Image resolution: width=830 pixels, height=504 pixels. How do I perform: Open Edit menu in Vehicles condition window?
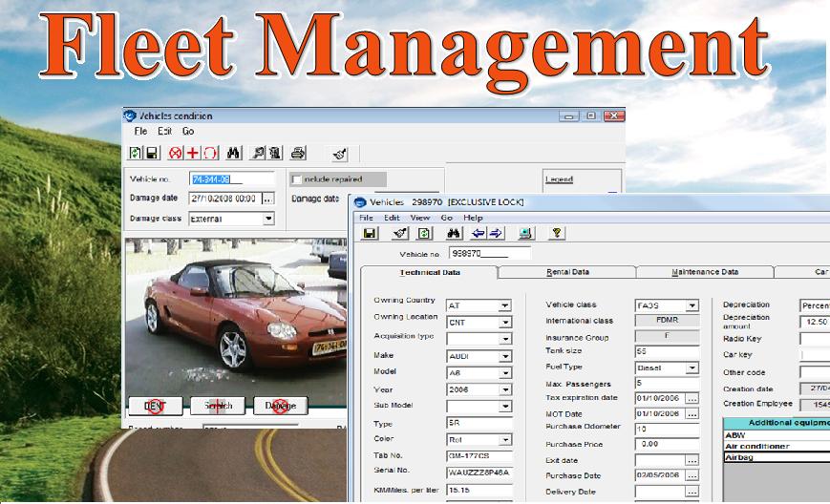pyautogui.click(x=164, y=131)
